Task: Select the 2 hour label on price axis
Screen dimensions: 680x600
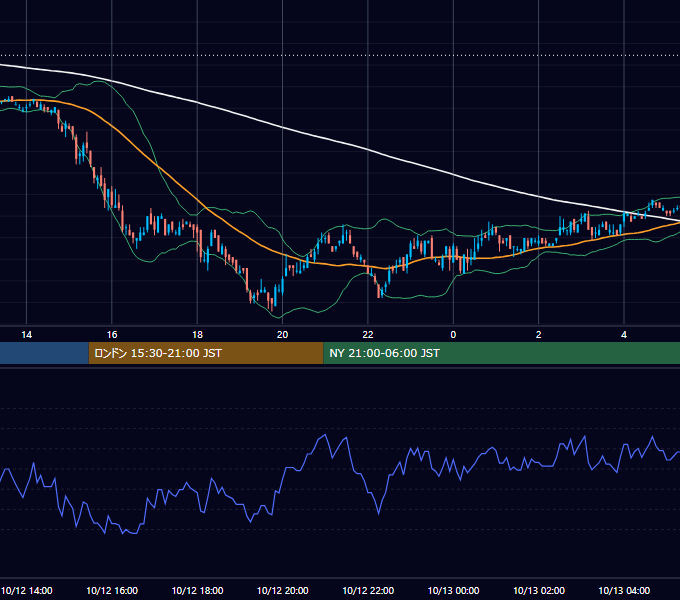Action: (539, 335)
